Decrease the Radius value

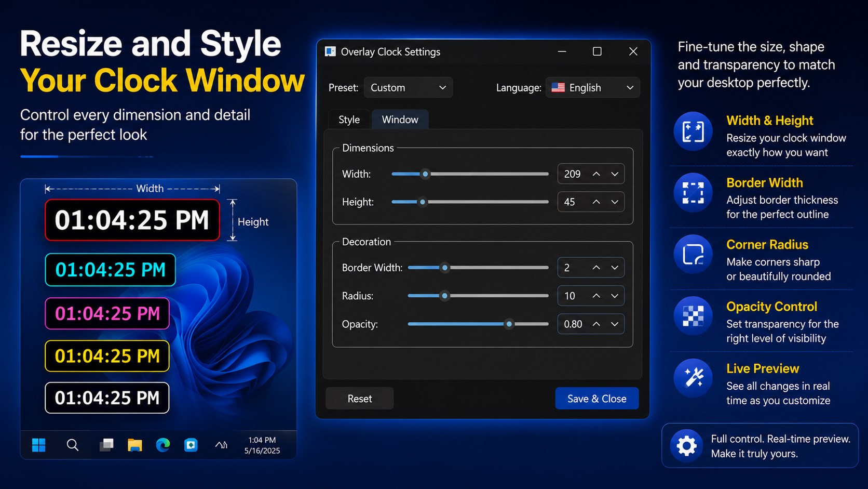615,296
